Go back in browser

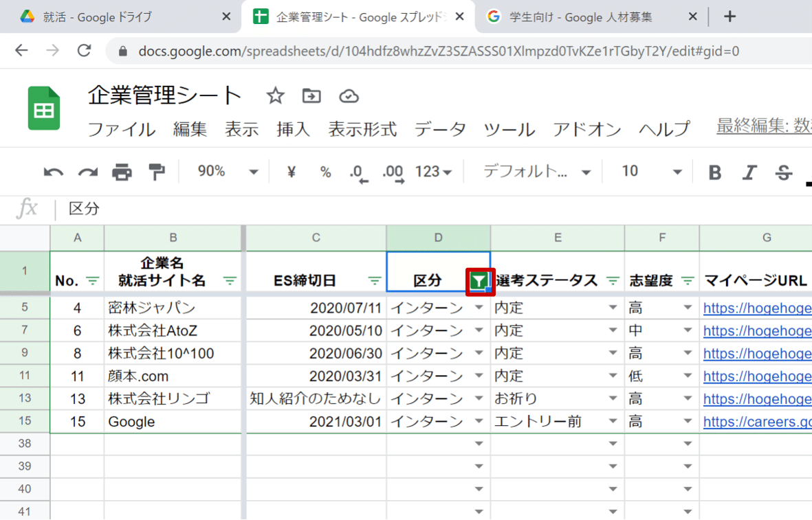click(21, 50)
